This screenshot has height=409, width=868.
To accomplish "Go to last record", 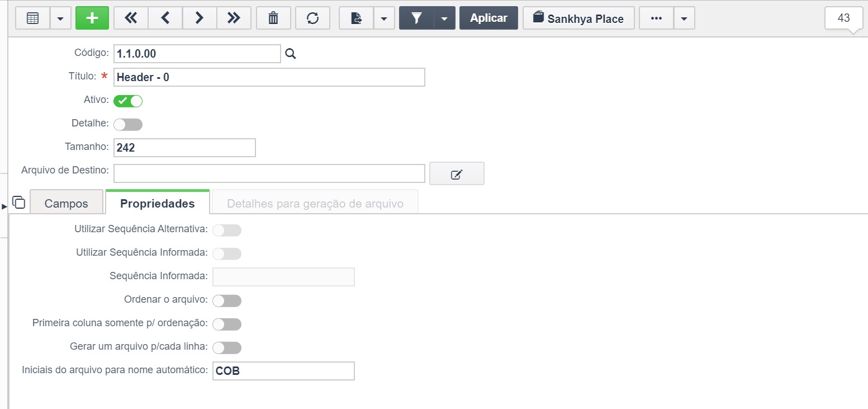I will 234,18.
